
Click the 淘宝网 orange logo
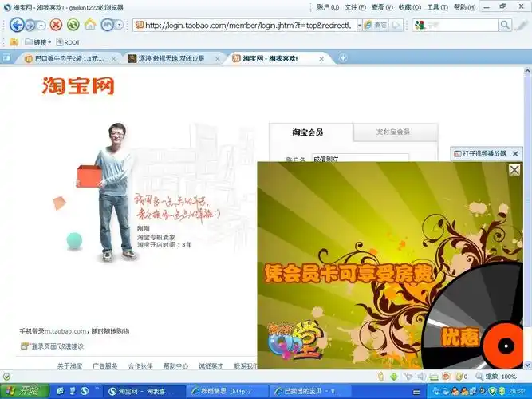pyautogui.click(x=78, y=85)
